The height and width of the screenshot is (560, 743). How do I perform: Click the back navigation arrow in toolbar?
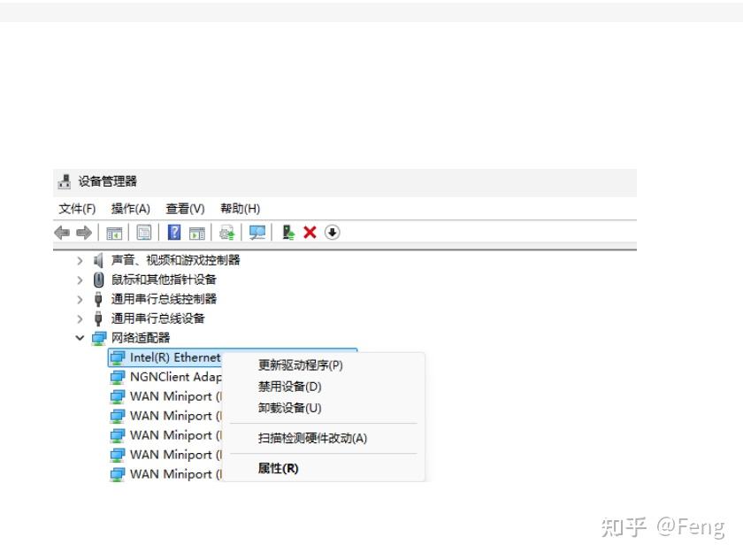(x=64, y=232)
